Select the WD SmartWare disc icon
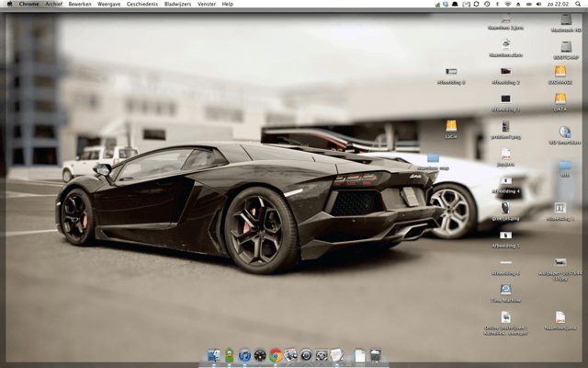 [x=565, y=132]
